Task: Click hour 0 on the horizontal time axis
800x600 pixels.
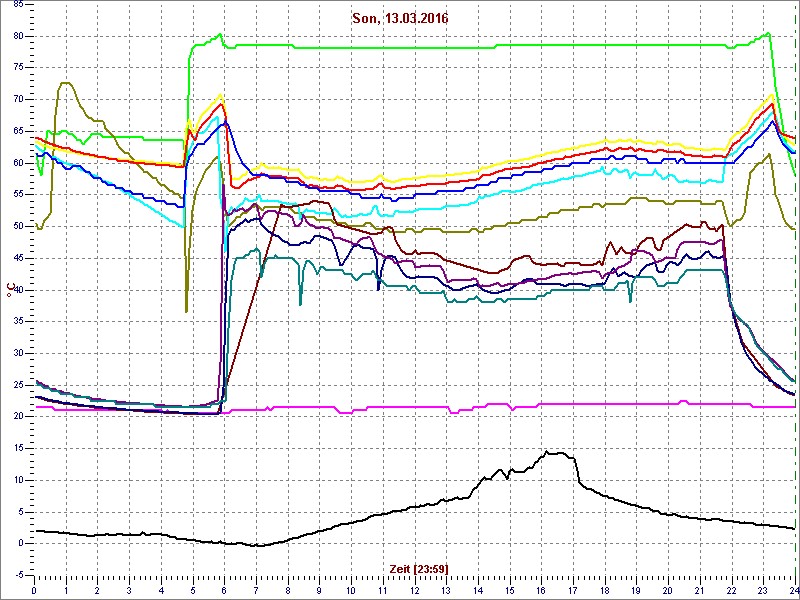Action: click(x=34, y=591)
